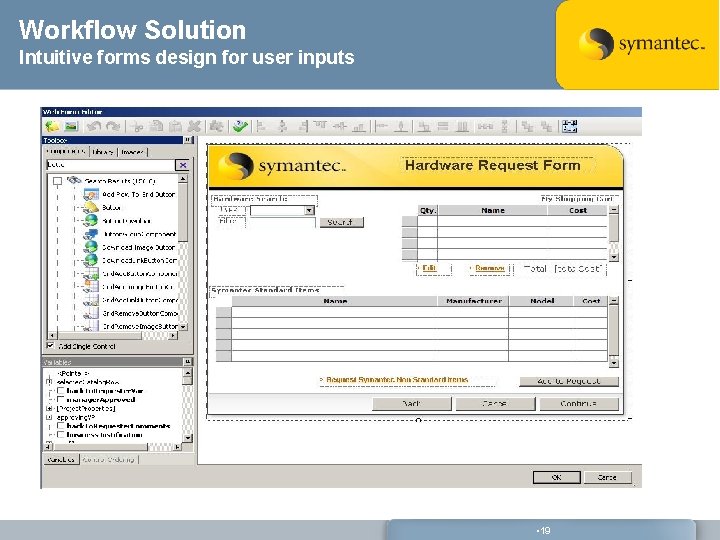Click the toolbox horizontal scrollbar thumb
720x540 pixels.
(x=99, y=336)
